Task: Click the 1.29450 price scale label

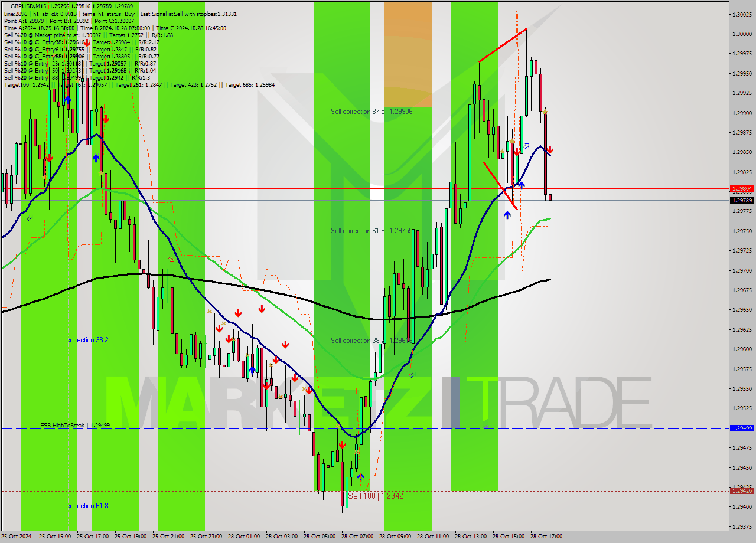Action: pyautogui.click(x=742, y=467)
